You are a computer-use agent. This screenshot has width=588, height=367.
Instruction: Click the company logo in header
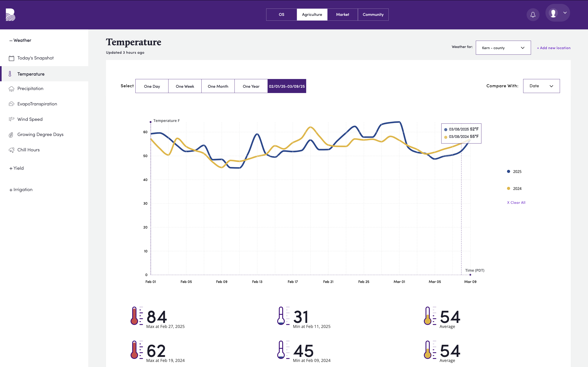tap(10, 15)
